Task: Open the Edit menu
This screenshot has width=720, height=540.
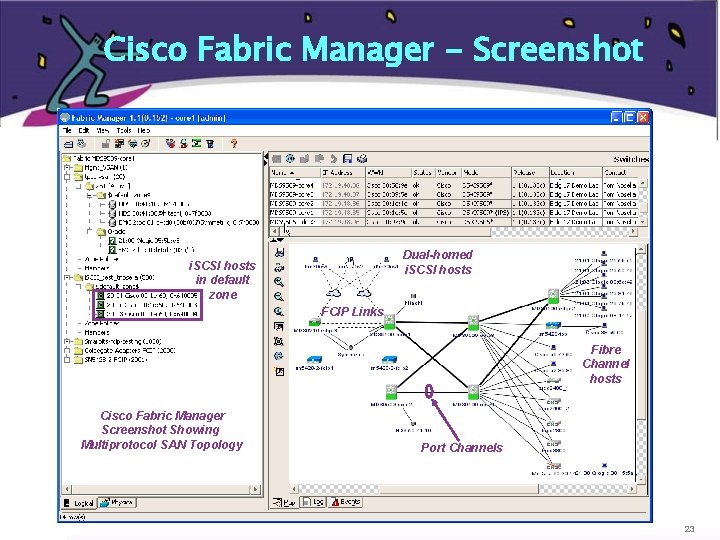Action: tap(84, 130)
